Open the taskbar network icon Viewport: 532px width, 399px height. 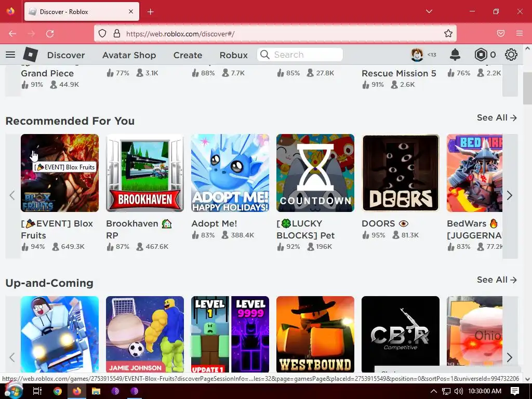446,391
